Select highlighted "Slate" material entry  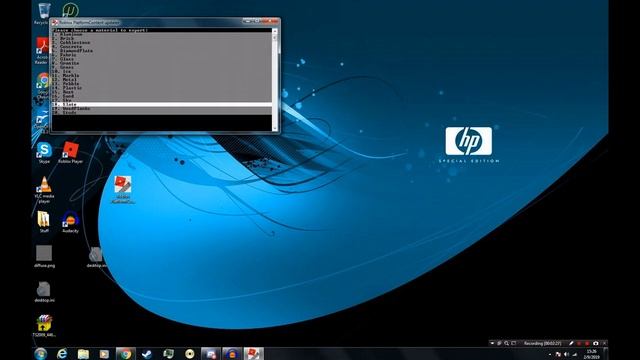click(x=162, y=104)
